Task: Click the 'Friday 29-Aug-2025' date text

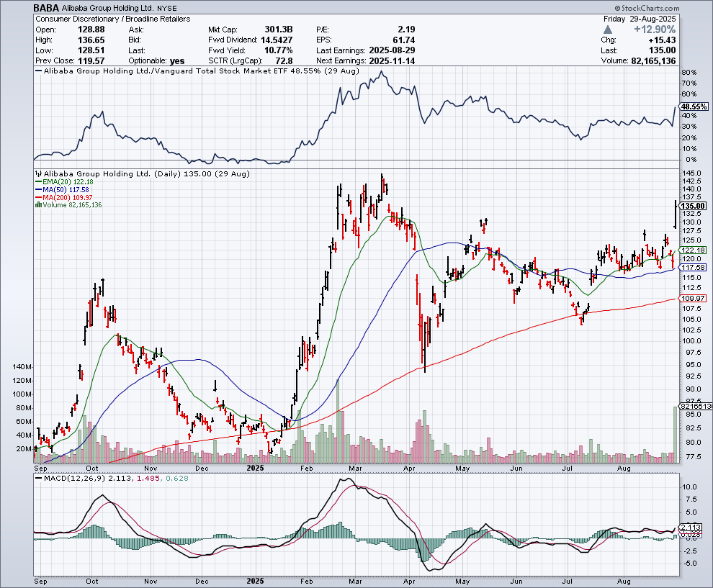Action: [640, 19]
